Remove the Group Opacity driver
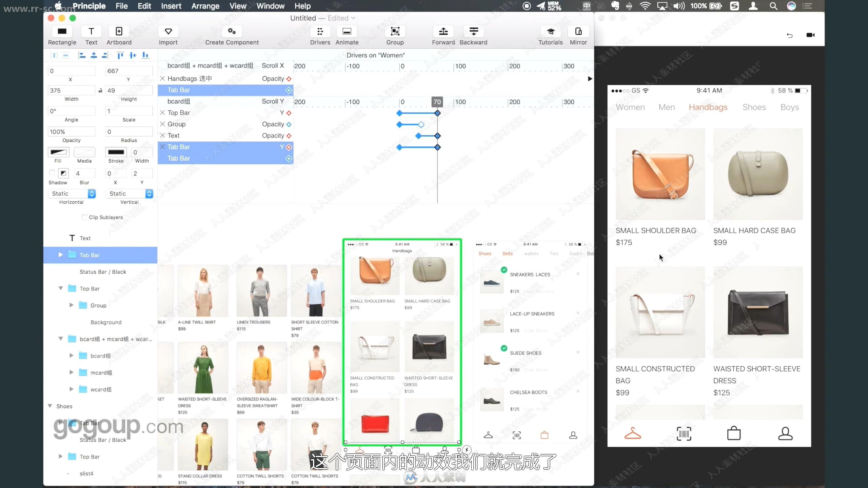This screenshot has width=868, height=488. [x=162, y=124]
